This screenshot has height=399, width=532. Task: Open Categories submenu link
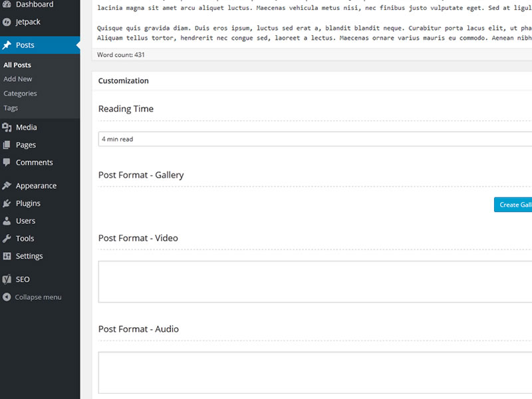[20, 94]
